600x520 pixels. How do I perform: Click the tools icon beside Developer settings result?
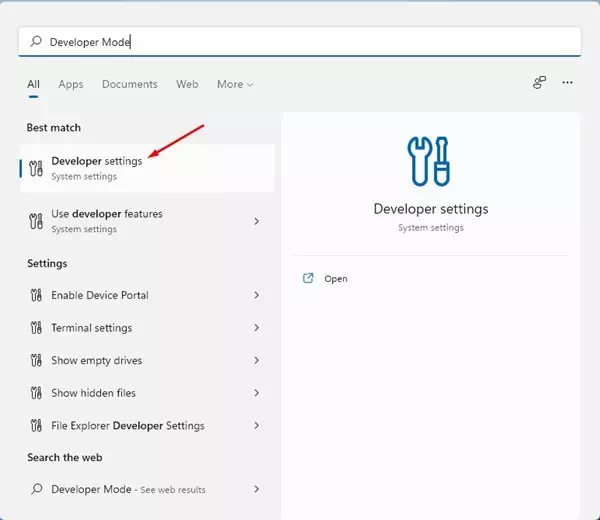pos(36,168)
